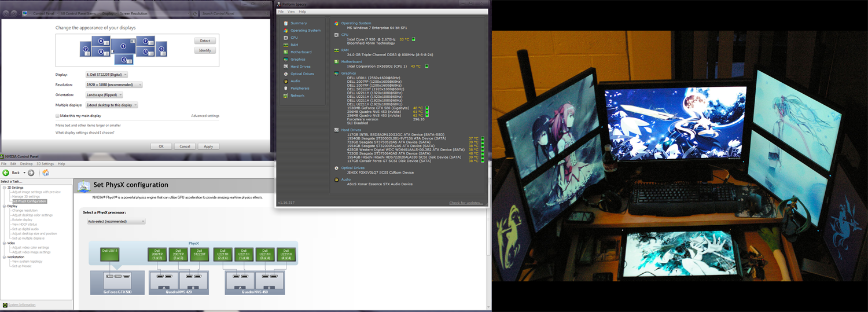This screenshot has height=312, width=868.
Task: Click NVIDIA Control Panel Home icon
Action: pyautogui.click(x=46, y=172)
